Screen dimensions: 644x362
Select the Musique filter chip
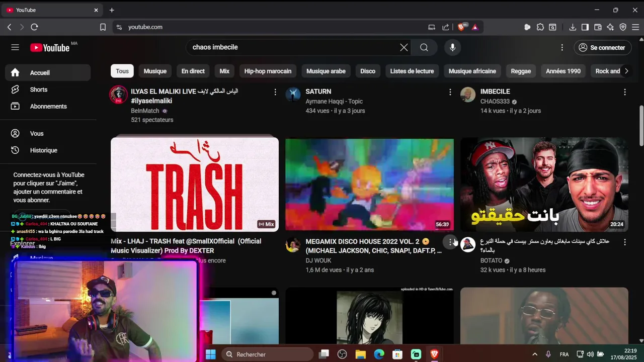155,71
